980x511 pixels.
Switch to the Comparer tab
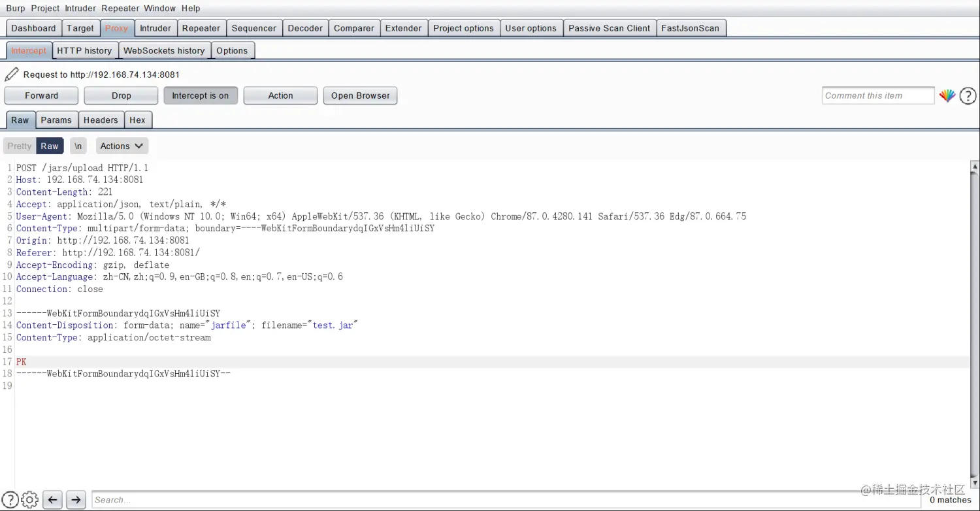(354, 28)
